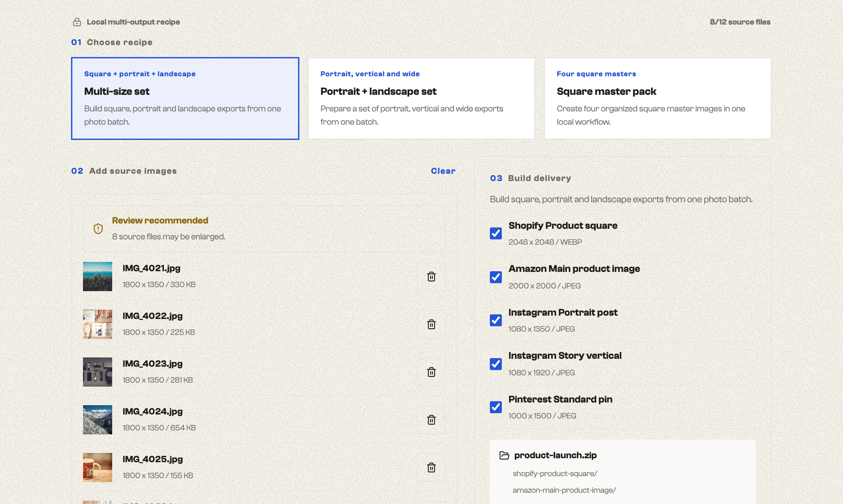
Task: Delete IMG_4024.jpg via its trash icon
Action: point(431,420)
